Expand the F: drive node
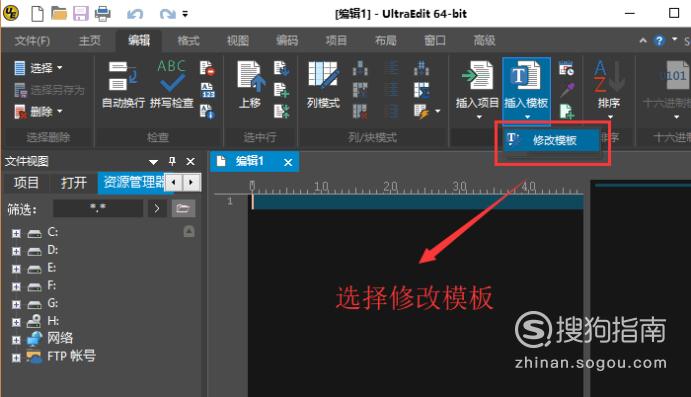Screen dimensions: 691x397 (x=16, y=286)
